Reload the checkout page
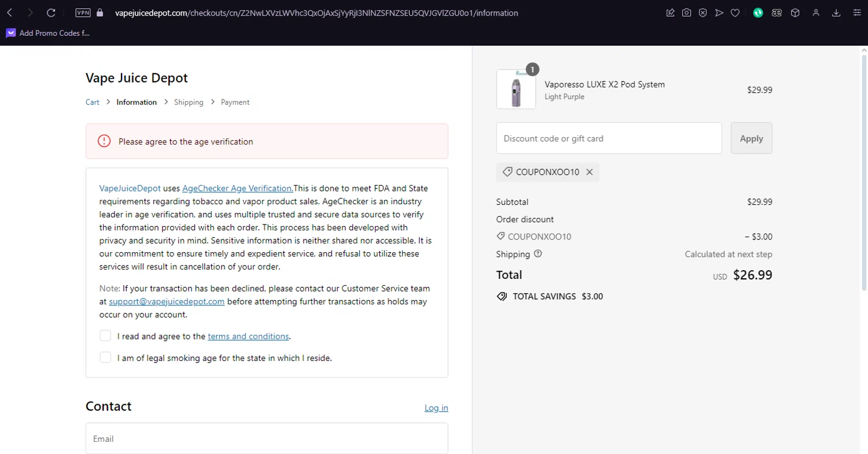868x454 pixels. click(51, 13)
